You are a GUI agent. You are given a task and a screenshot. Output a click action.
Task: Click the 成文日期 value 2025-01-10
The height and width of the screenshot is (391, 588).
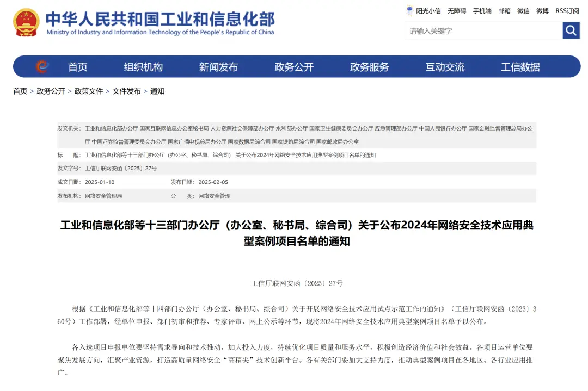pos(100,182)
